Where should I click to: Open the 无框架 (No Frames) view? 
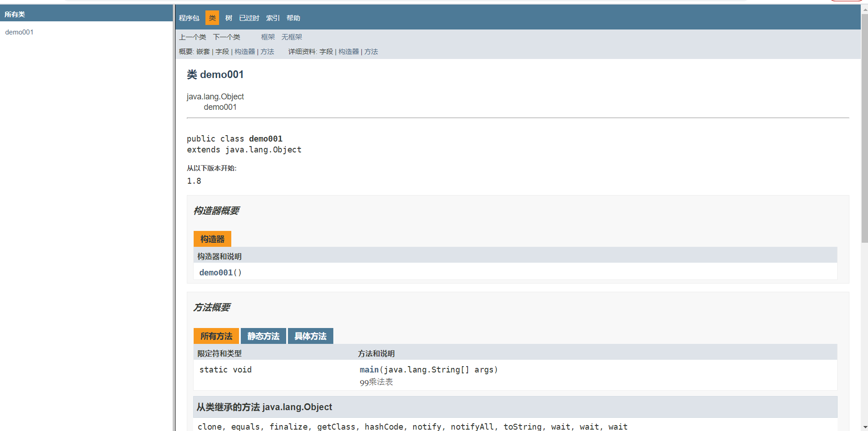click(292, 37)
